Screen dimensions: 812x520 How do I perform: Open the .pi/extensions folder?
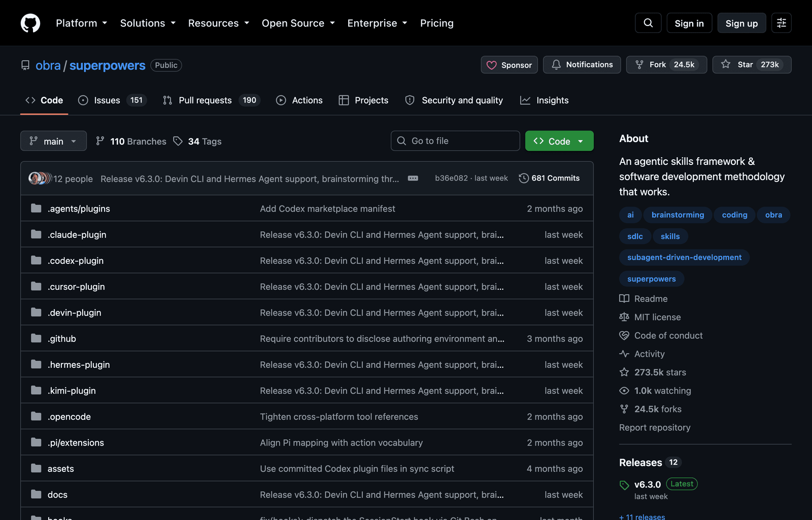pos(76,442)
